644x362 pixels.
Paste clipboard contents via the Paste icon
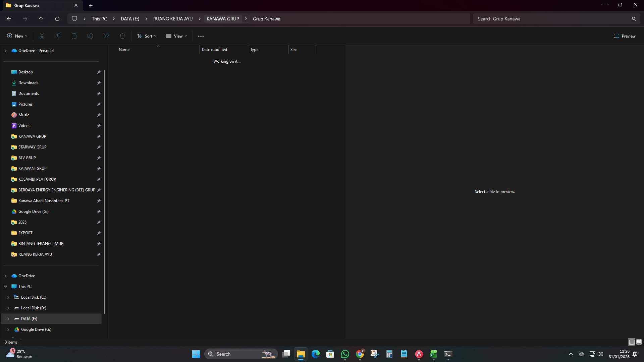click(x=74, y=36)
